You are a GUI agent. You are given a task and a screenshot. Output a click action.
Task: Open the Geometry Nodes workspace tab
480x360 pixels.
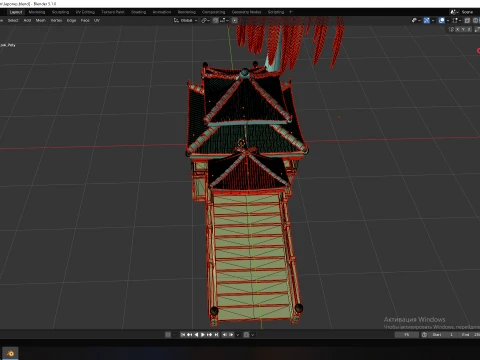pyautogui.click(x=246, y=12)
